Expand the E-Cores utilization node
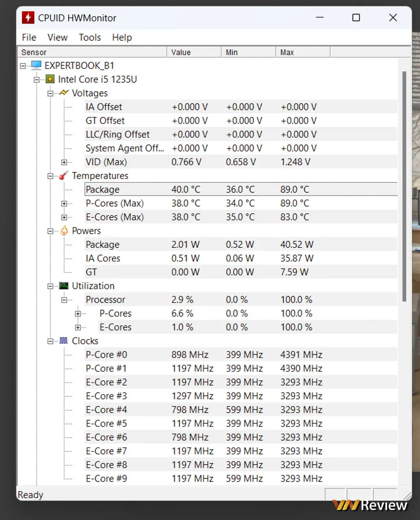 (78, 327)
